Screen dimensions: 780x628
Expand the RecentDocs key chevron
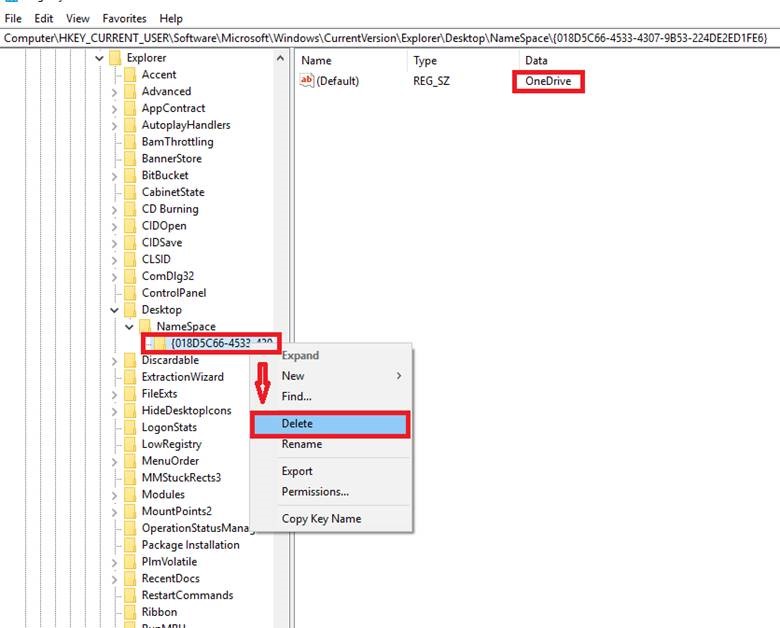click(x=114, y=579)
